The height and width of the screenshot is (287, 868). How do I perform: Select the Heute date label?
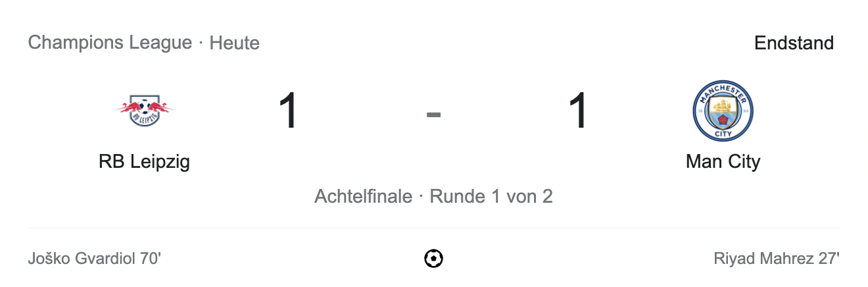pyautogui.click(x=235, y=43)
